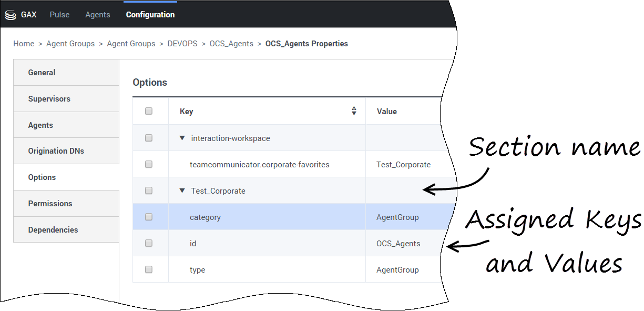The width and height of the screenshot is (644, 311).
Task: Toggle the select-all checkbox in header
Action: click(149, 111)
